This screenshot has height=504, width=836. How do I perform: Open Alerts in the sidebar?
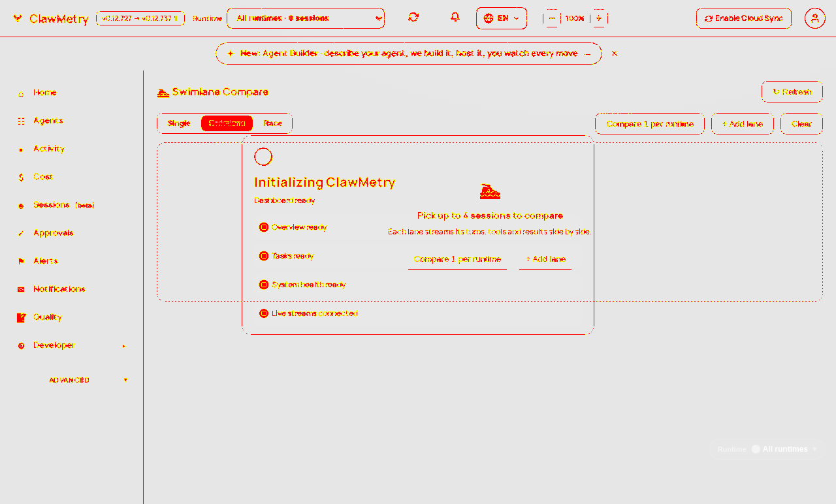(72, 261)
